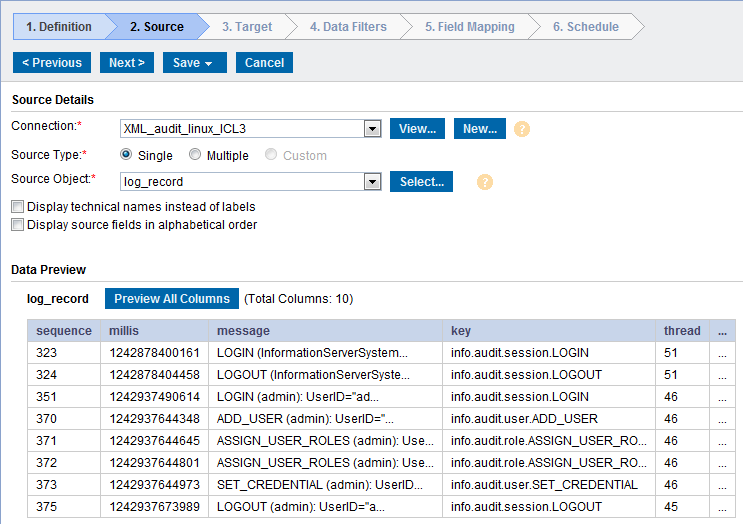
Task: Enable Display source fields in alphabetical order
Action: pyautogui.click(x=18, y=225)
